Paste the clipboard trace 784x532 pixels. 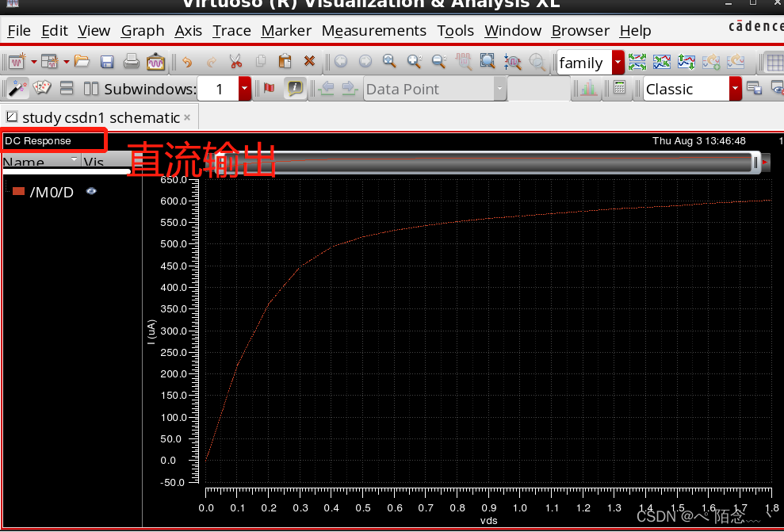(x=285, y=62)
